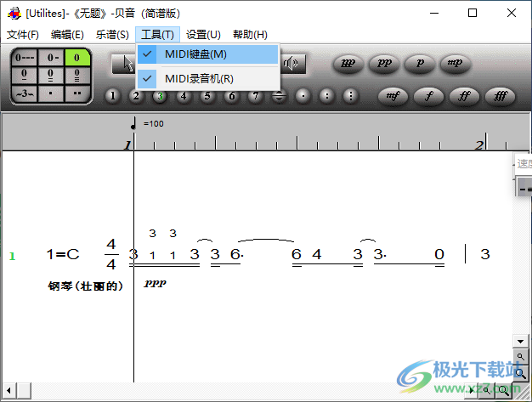Click measure 1 marker on ruler

pyautogui.click(x=127, y=145)
